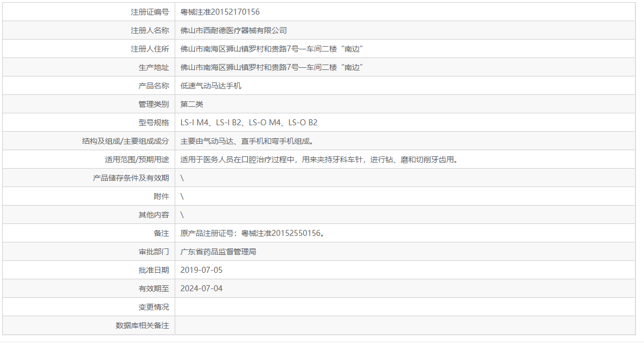The image size is (644, 346).
Task: Select the 注册证编号 label cell
Action: 89,12
